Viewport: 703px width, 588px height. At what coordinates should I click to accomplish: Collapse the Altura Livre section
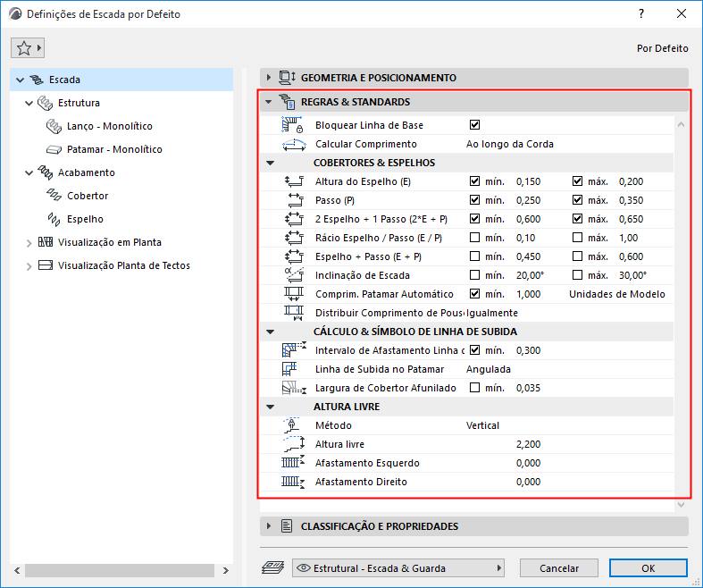point(271,407)
